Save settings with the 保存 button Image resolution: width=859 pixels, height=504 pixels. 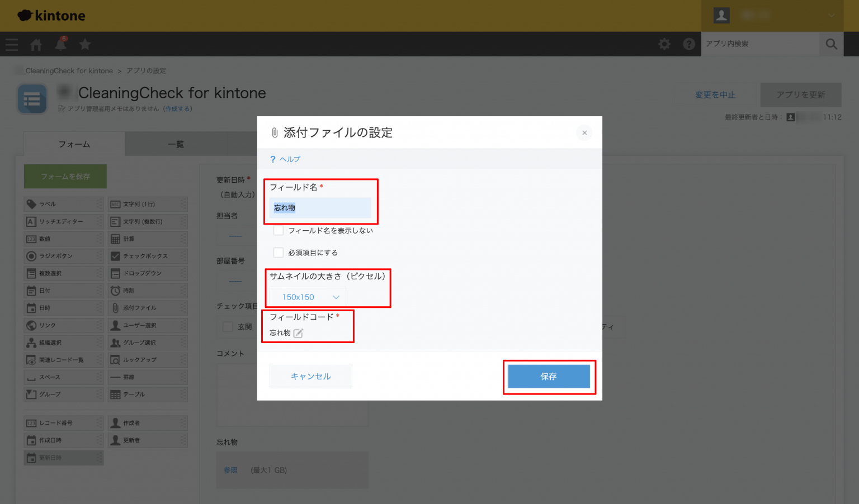pyautogui.click(x=549, y=377)
